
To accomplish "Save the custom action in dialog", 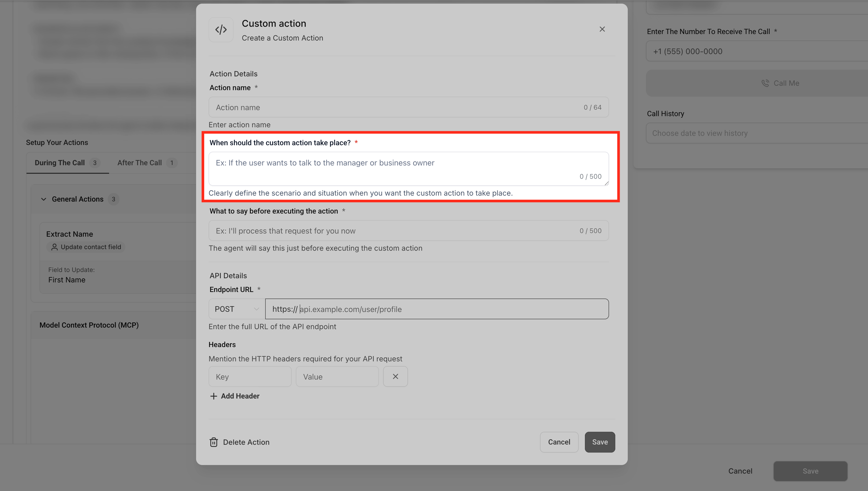I will tap(600, 442).
